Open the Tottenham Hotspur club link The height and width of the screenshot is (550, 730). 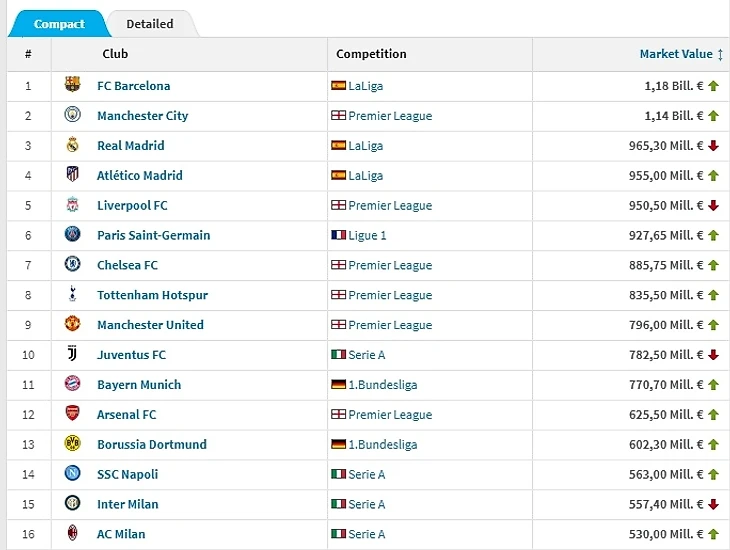(x=152, y=295)
